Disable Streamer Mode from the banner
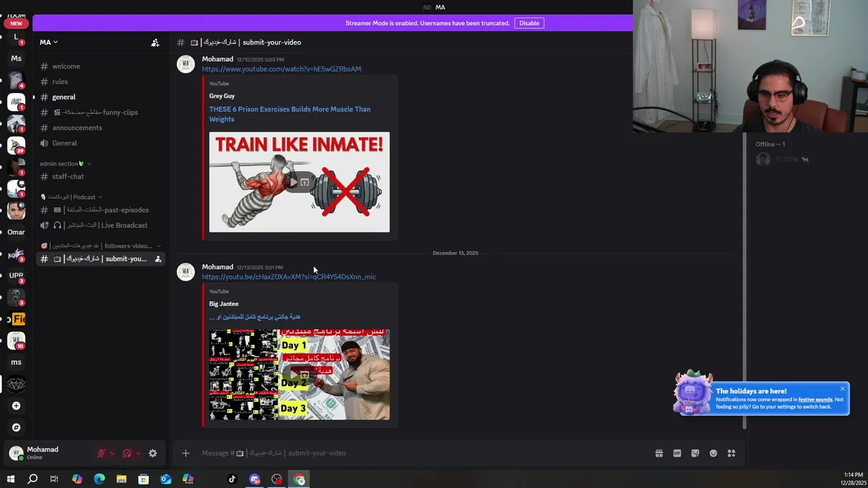The image size is (868, 488). [x=529, y=23]
